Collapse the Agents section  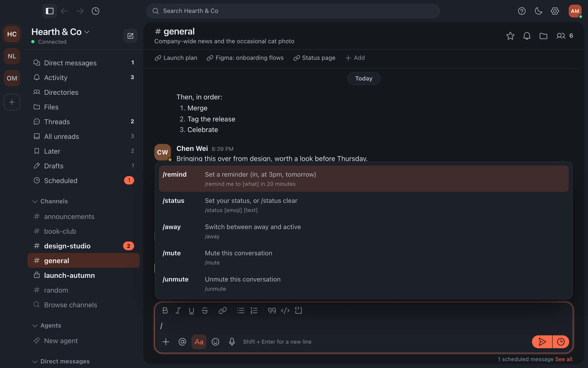[47, 325]
